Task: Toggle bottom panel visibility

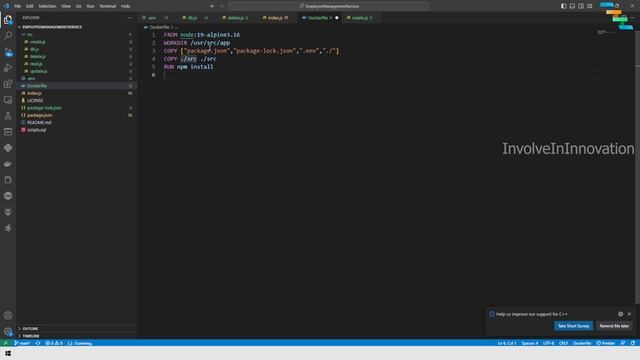Action: pyautogui.click(x=572, y=6)
